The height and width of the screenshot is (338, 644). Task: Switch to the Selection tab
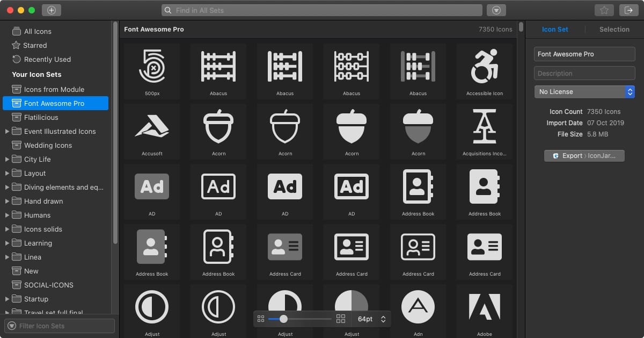[614, 30]
